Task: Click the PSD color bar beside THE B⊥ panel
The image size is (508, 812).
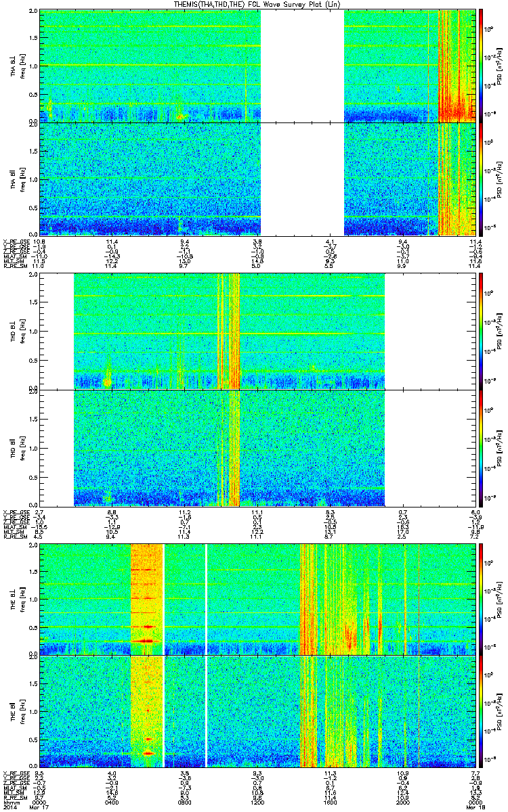Action: [x=481, y=599]
